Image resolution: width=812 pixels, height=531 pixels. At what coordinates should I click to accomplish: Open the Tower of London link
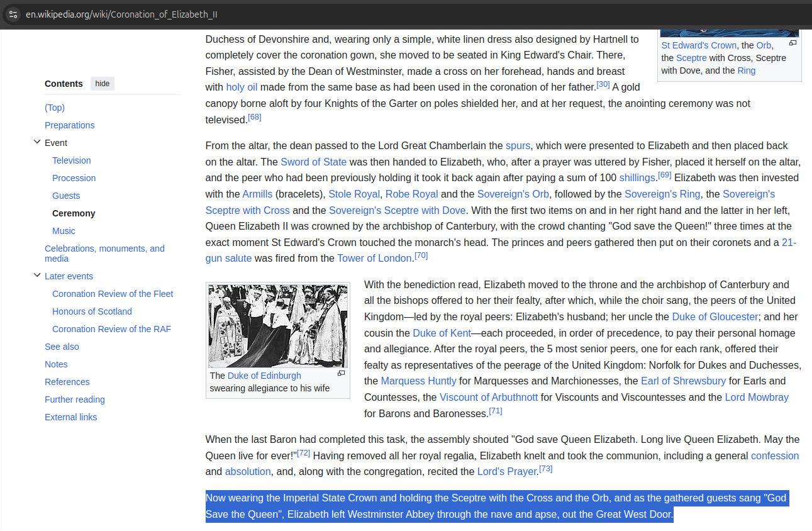(x=374, y=258)
